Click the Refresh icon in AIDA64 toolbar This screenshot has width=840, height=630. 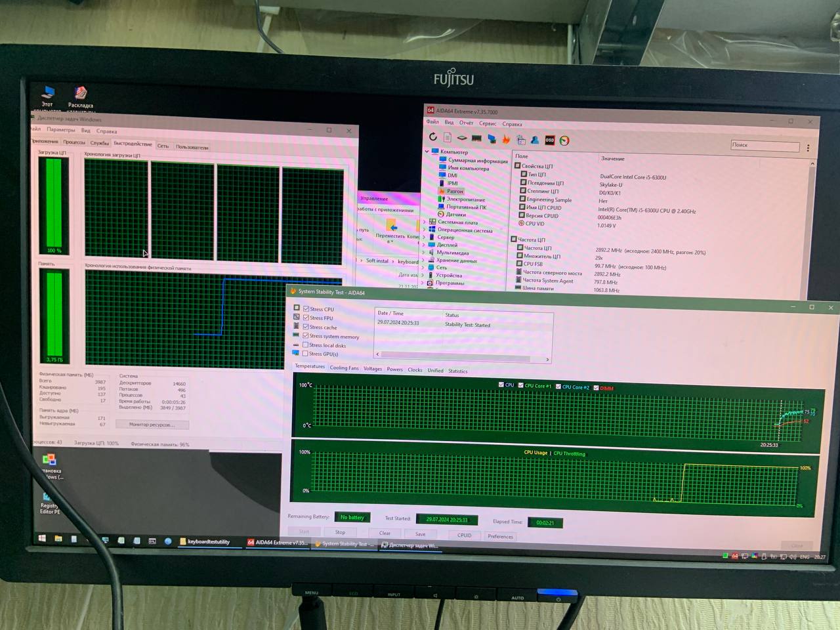(433, 136)
